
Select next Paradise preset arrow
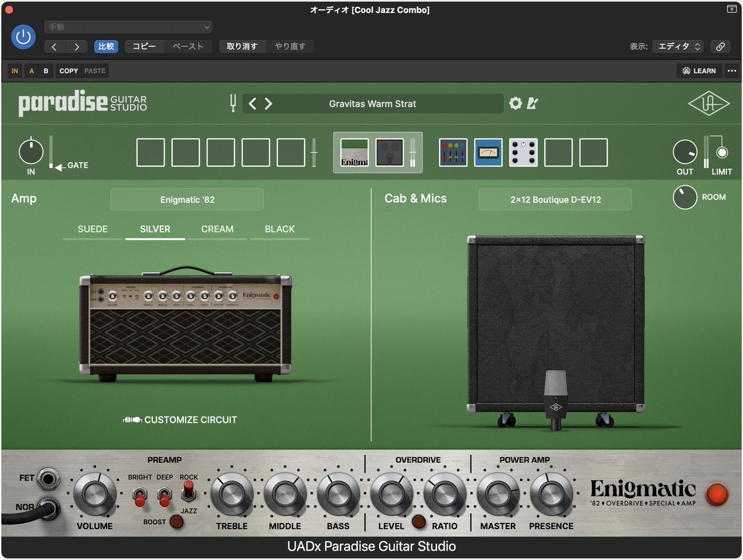pyautogui.click(x=268, y=104)
